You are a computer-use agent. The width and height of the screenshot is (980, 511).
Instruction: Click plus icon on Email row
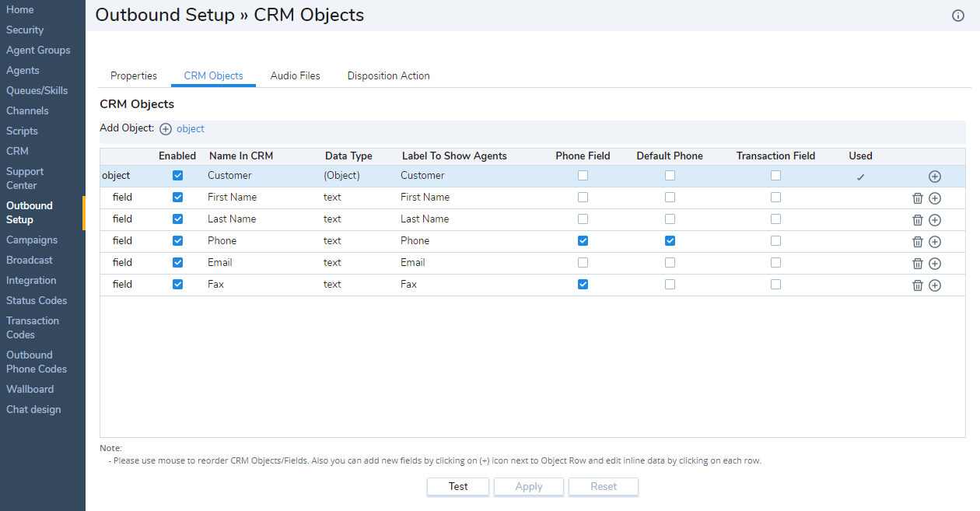tap(935, 264)
